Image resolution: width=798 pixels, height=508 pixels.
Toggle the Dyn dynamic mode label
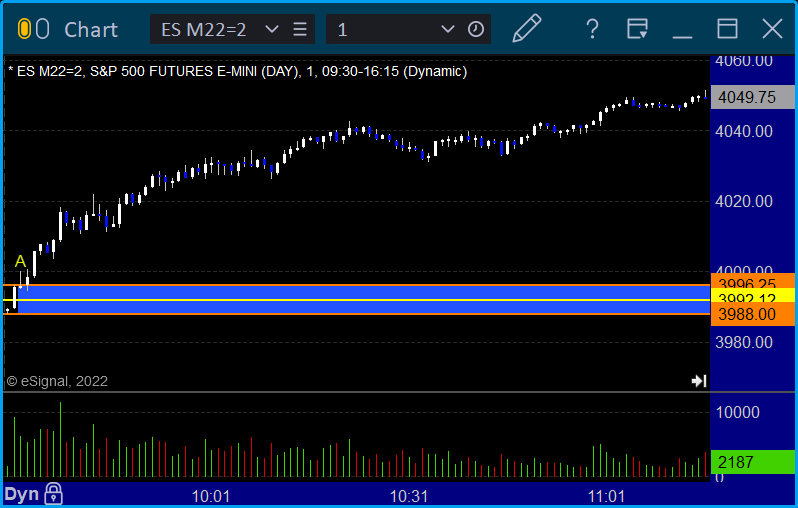[x=21, y=494]
